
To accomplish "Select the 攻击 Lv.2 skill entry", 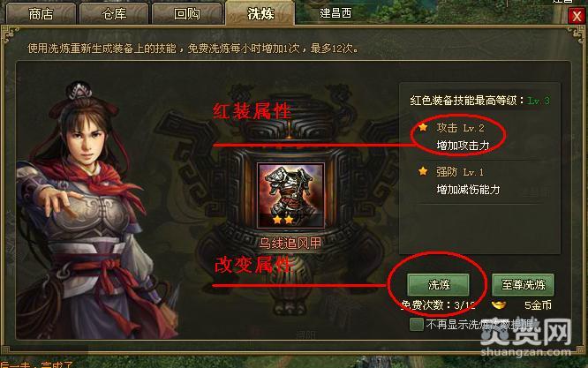I will click(x=461, y=137).
